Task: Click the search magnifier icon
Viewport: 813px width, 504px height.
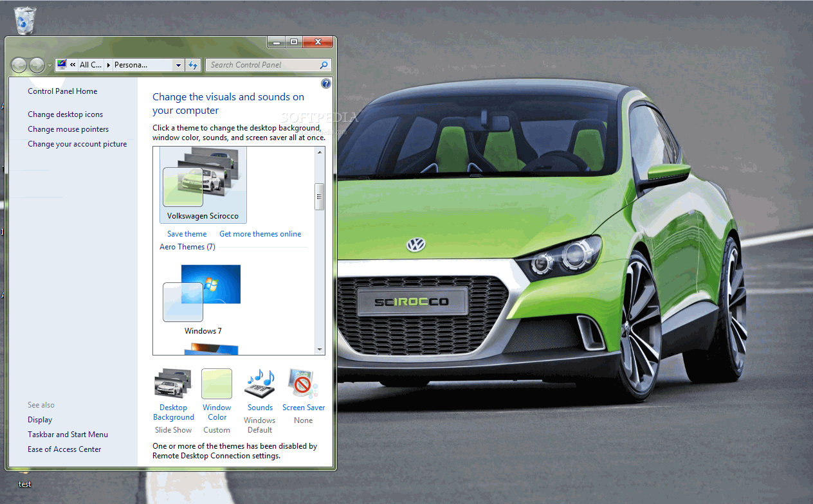Action: tap(324, 65)
